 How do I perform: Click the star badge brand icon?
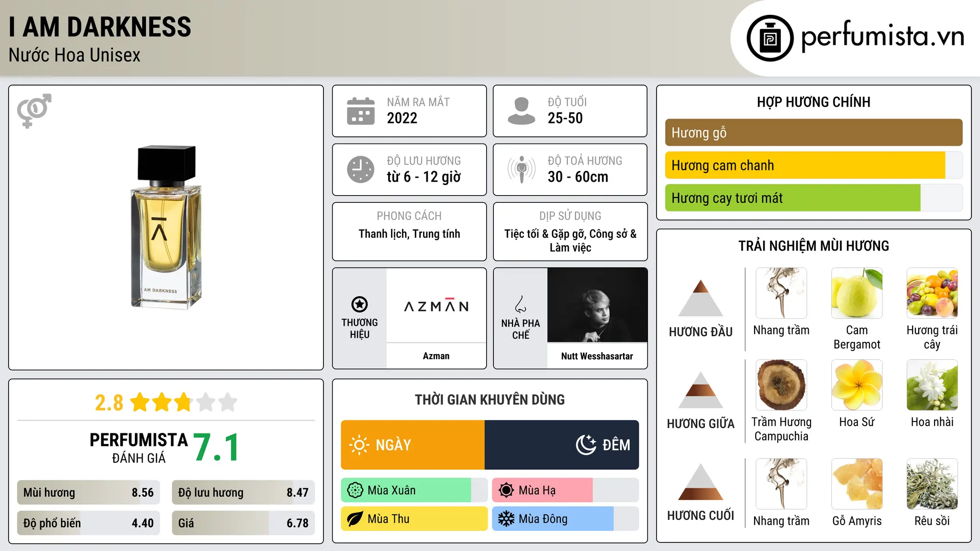pyautogui.click(x=359, y=304)
